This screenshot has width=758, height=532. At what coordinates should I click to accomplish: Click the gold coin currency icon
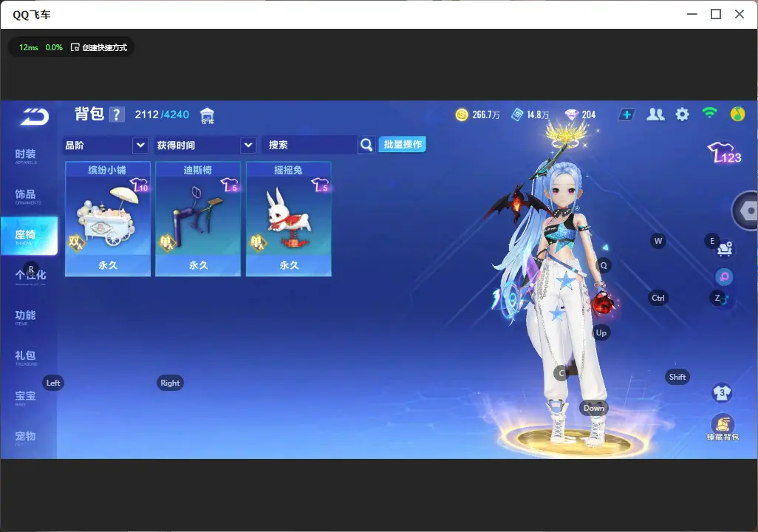[x=462, y=115]
